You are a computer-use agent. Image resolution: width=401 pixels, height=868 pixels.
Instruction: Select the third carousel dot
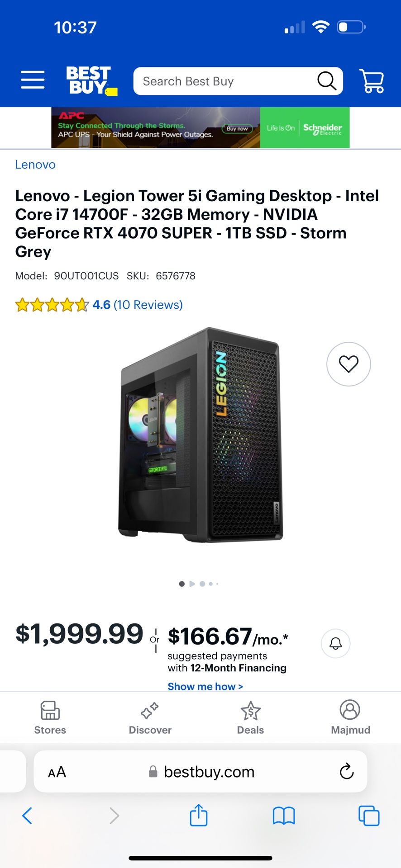pyautogui.click(x=202, y=584)
